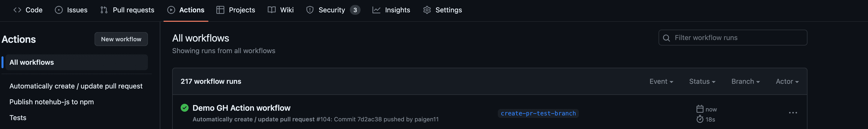868x129 pixels.
Task: Click the New workflow button
Action: click(121, 39)
